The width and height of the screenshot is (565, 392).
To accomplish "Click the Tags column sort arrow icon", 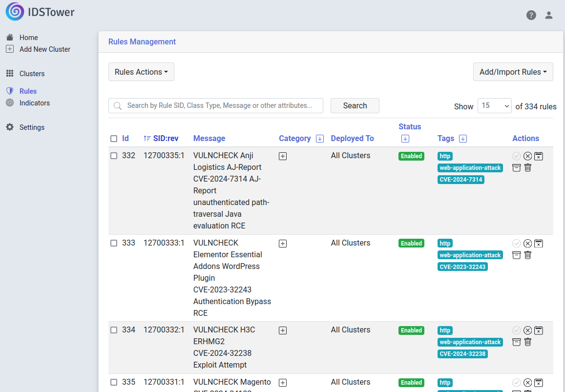I will pos(463,138).
